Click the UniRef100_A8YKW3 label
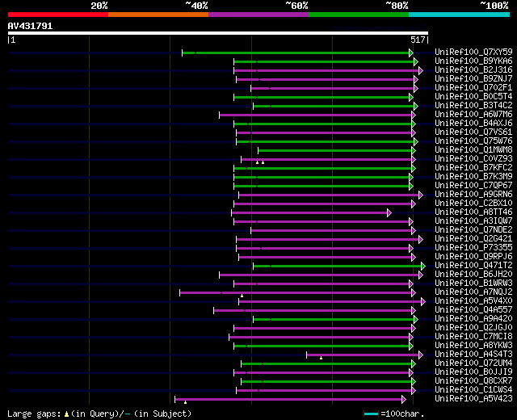The image size is (517, 420). pyautogui.click(x=473, y=346)
